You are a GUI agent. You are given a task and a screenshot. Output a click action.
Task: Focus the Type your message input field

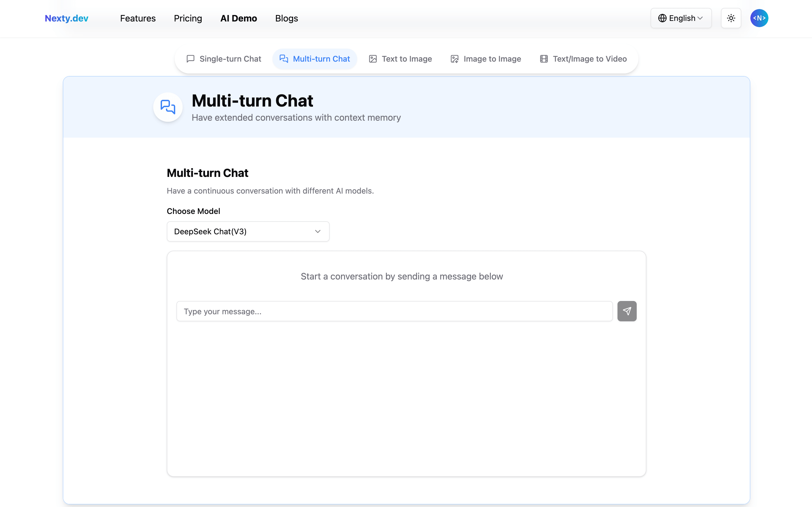click(394, 311)
